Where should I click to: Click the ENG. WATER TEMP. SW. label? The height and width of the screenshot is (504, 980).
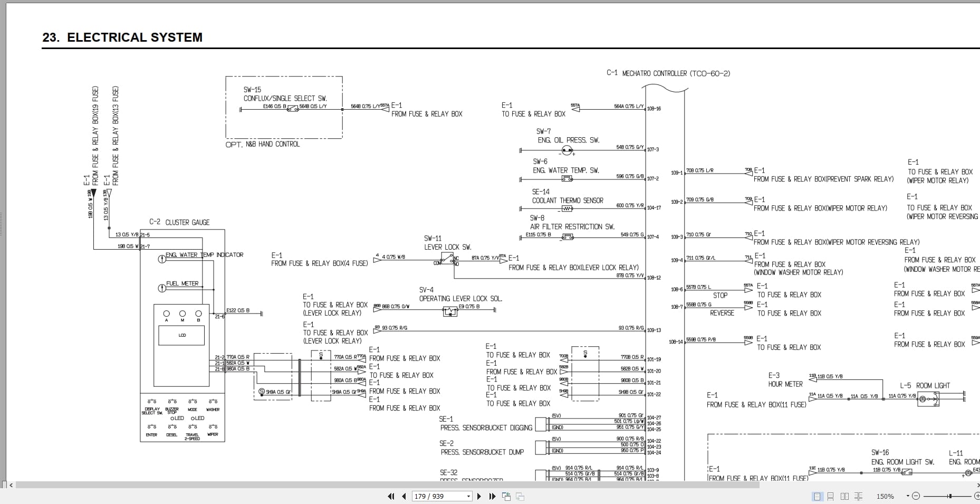[566, 170]
